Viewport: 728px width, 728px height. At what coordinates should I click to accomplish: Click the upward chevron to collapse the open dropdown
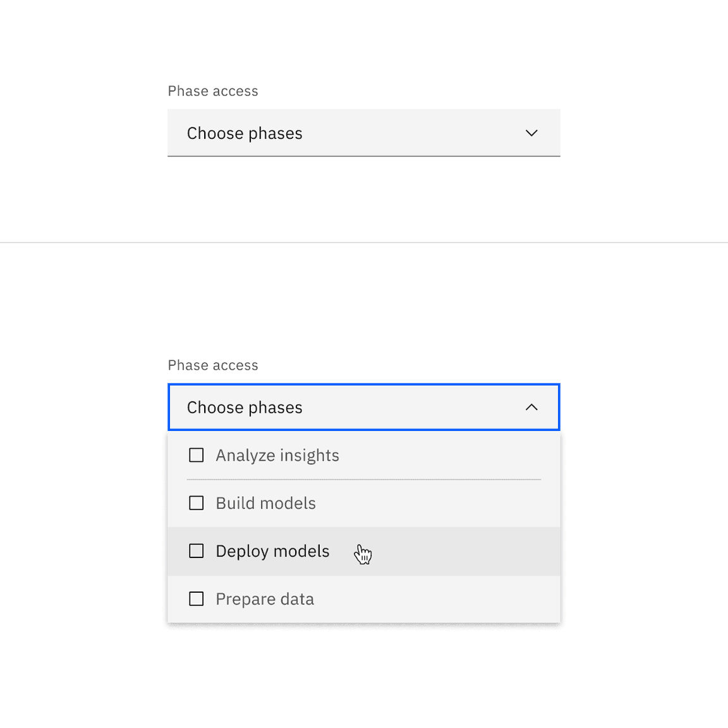(531, 407)
